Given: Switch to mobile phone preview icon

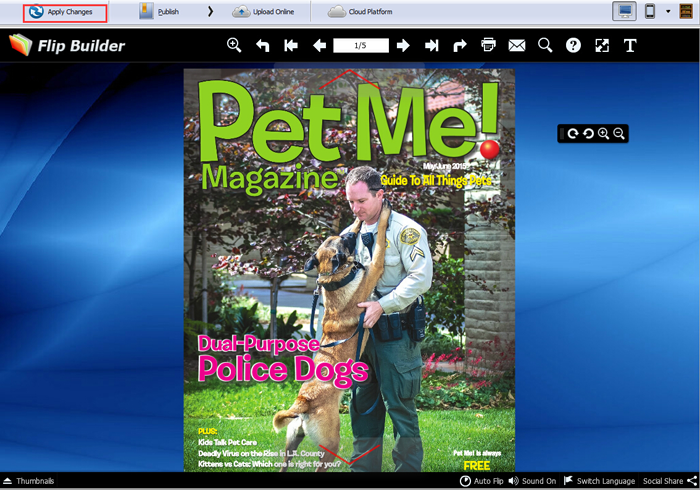Looking at the screenshot, I should click(650, 11).
